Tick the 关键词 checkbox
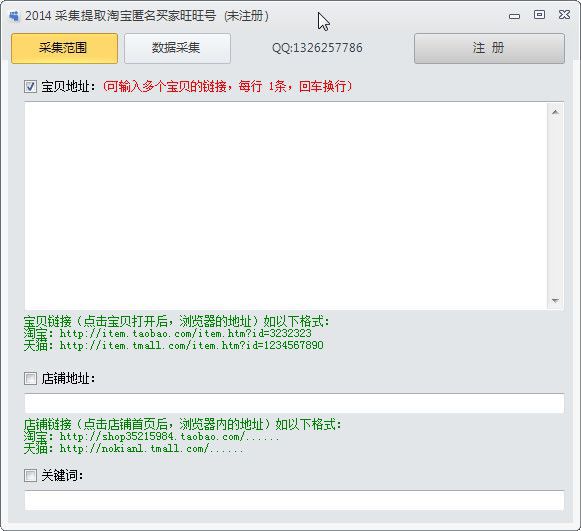Image resolution: width=581 pixels, height=531 pixels. pyautogui.click(x=30, y=475)
